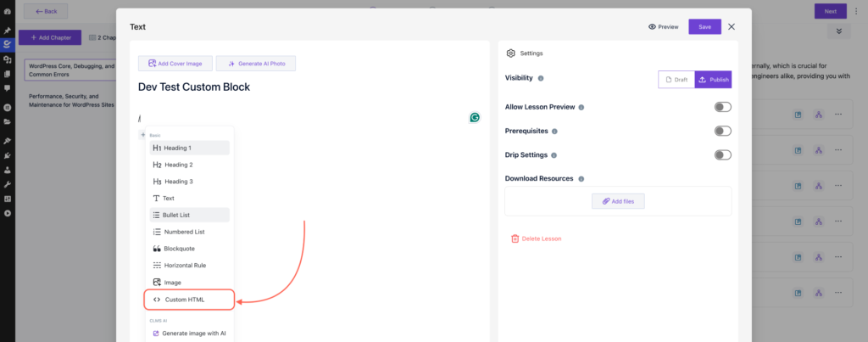Set visibility to Draft
The height and width of the screenshot is (342, 868).
(676, 79)
